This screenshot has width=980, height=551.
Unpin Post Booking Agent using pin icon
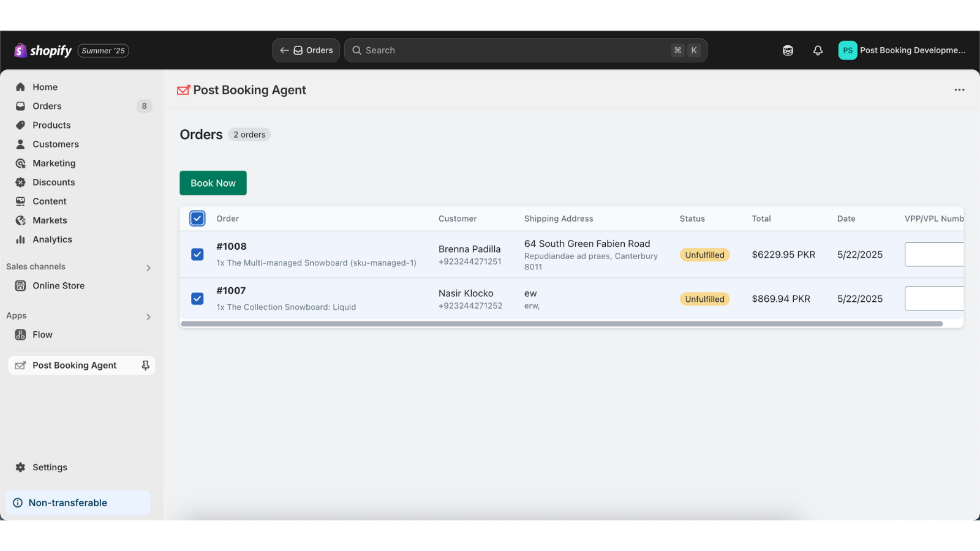[145, 365]
